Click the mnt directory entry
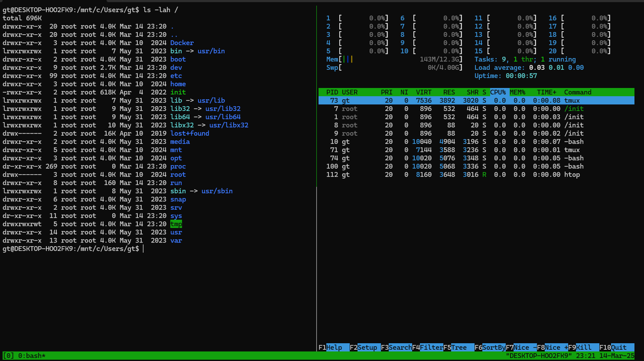The image size is (644, 361). point(176,150)
